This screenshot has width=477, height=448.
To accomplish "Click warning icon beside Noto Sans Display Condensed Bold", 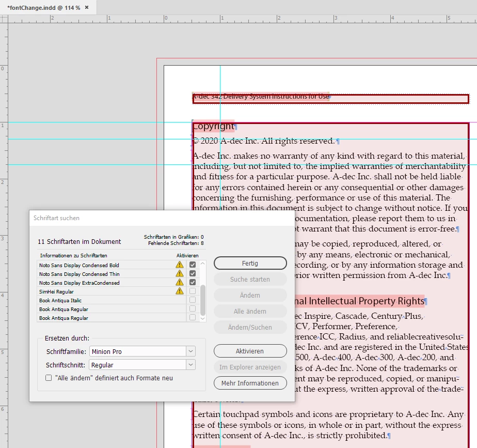I will [180, 265].
